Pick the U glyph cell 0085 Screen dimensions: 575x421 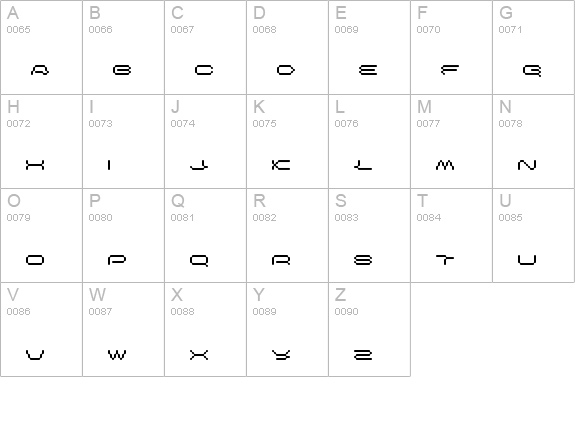(533, 235)
